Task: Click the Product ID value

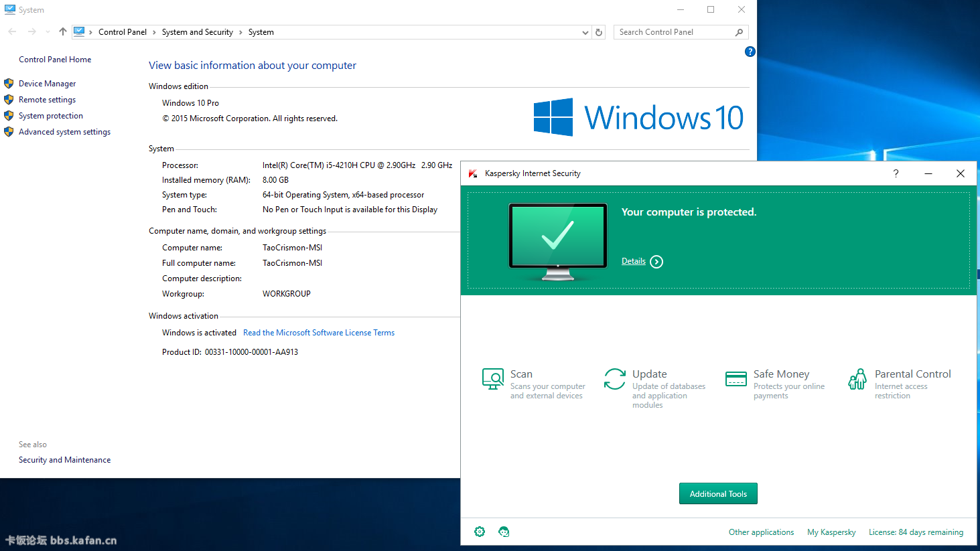Action: click(x=251, y=352)
